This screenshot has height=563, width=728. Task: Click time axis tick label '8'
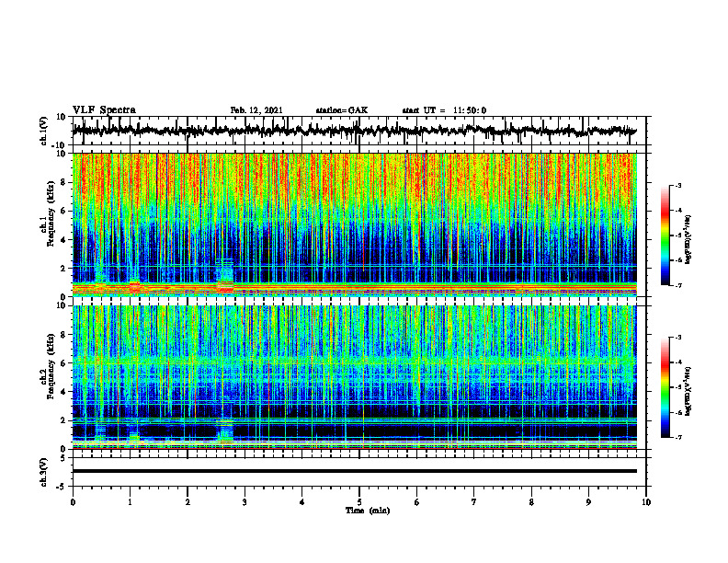[x=531, y=502]
